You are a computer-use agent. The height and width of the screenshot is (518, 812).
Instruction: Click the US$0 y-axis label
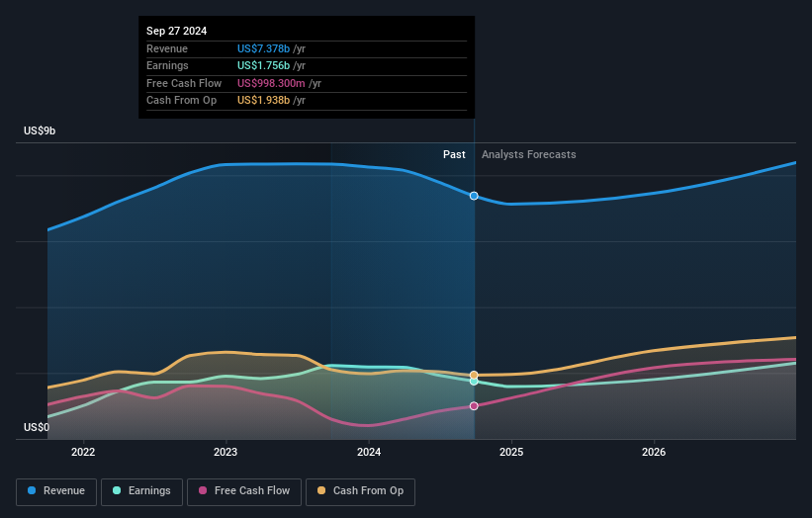pos(37,427)
